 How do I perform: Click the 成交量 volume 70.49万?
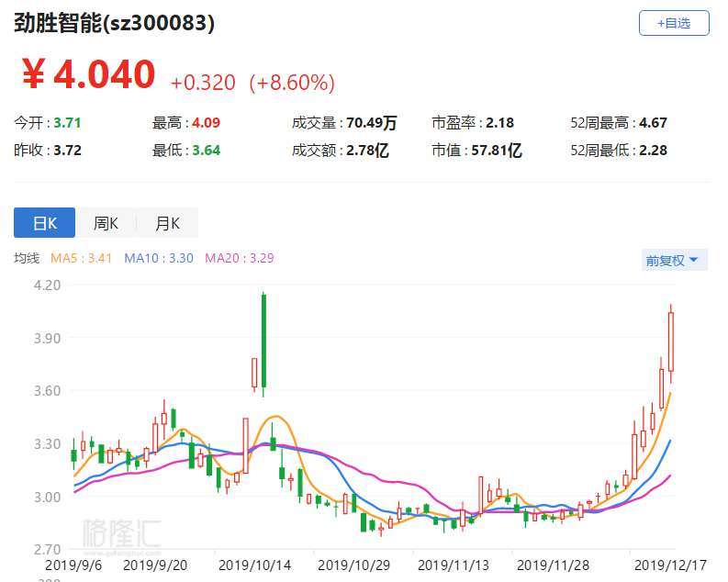[372, 123]
